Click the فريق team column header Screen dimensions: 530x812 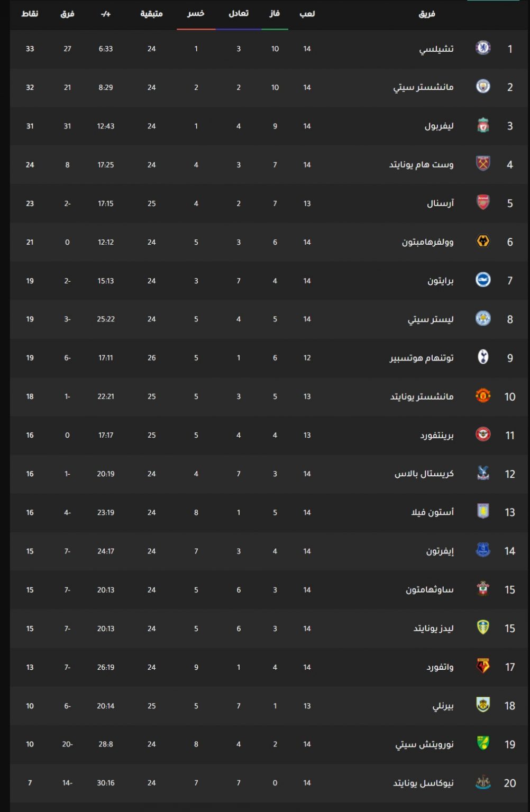427,14
